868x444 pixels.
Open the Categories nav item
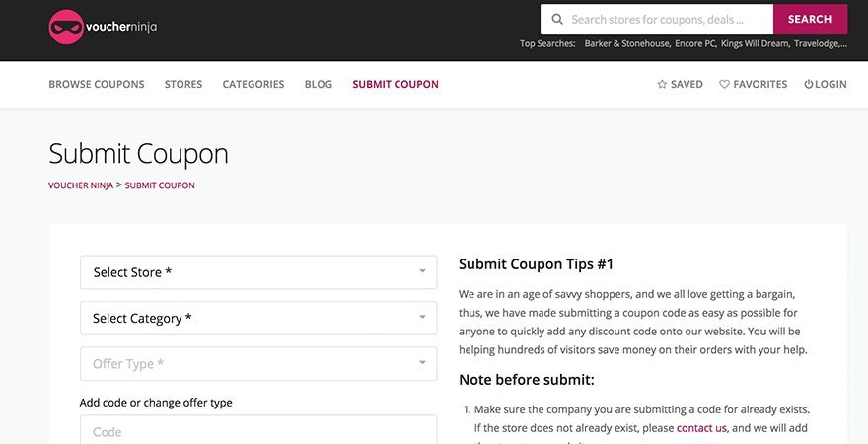click(253, 85)
